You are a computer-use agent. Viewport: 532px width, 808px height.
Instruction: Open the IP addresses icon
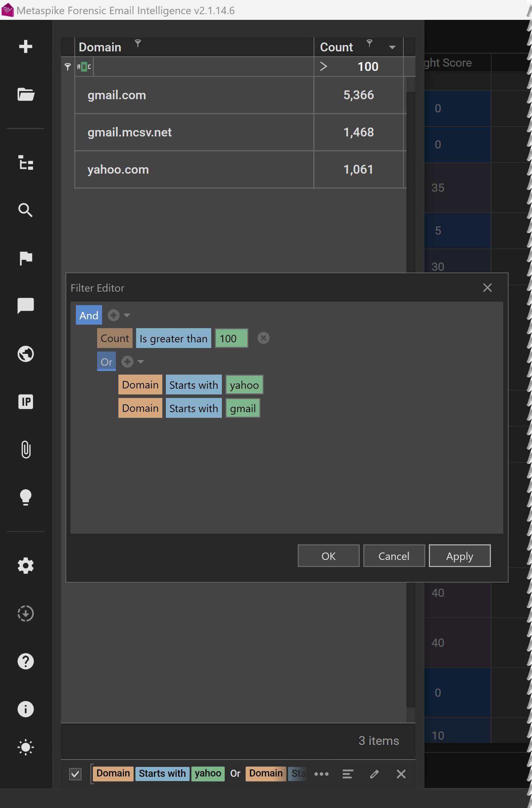[26, 402]
